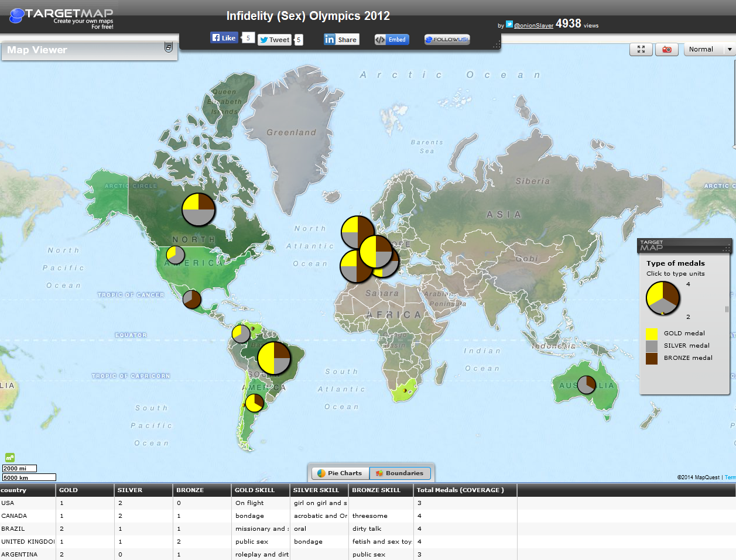Viewport: 736px width, 560px height.
Task: Click the Terms link near MapQuest credit
Action: tap(730, 477)
